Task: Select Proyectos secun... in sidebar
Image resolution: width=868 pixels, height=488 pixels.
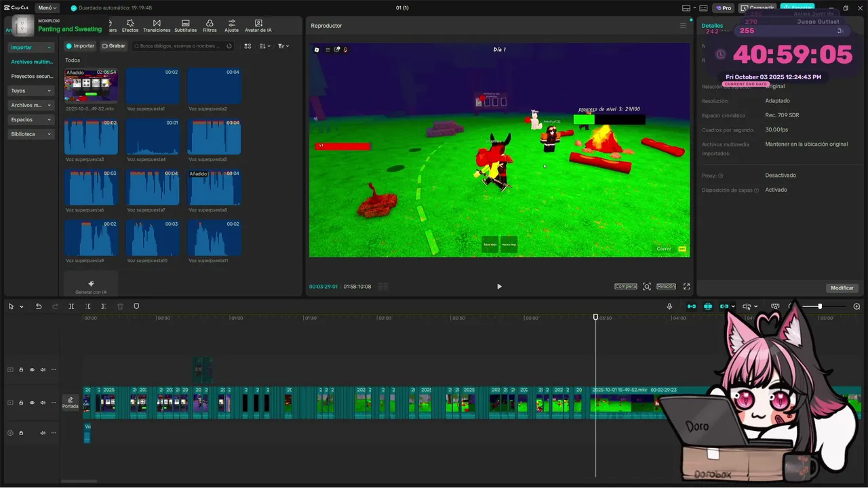Action: coord(32,77)
